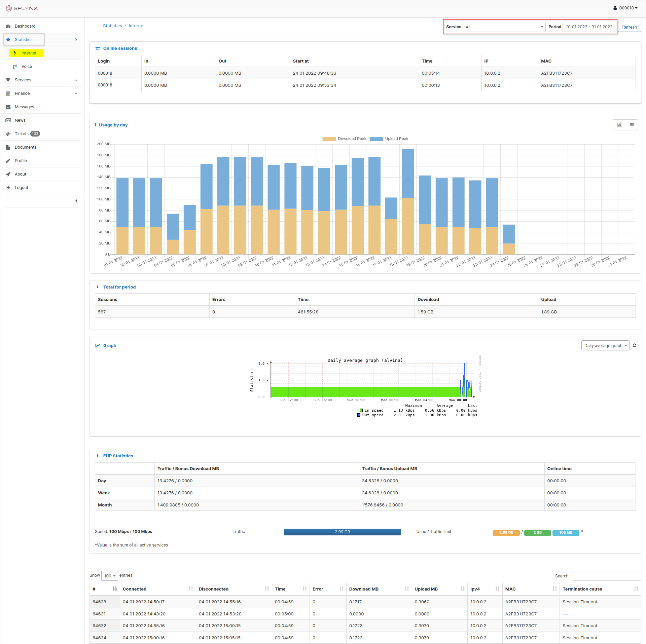Click the Documents file icon
Viewport: 646px width, 644px height.
(x=8, y=147)
